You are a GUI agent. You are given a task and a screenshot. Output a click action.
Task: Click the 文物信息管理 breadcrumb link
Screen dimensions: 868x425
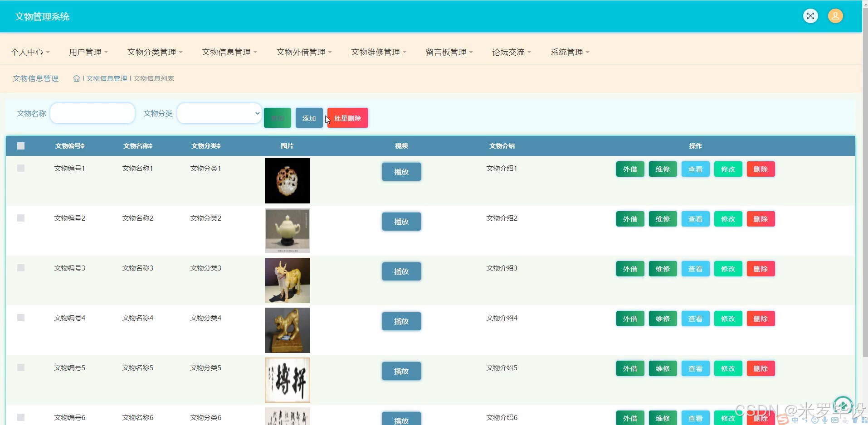[x=107, y=78]
